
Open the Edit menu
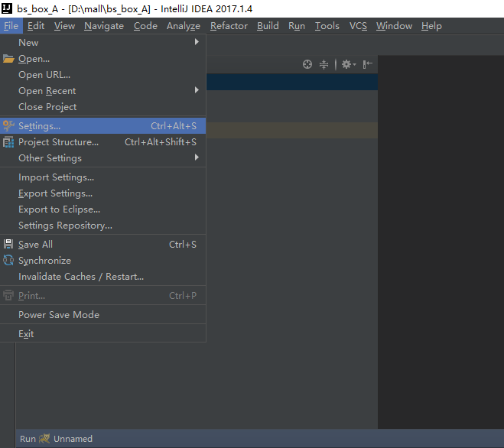[x=36, y=26]
